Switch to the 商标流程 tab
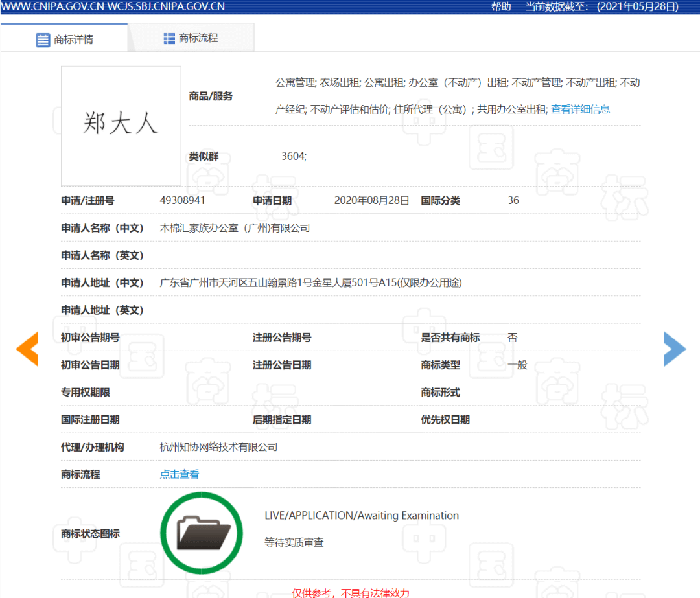 click(x=191, y=38)
